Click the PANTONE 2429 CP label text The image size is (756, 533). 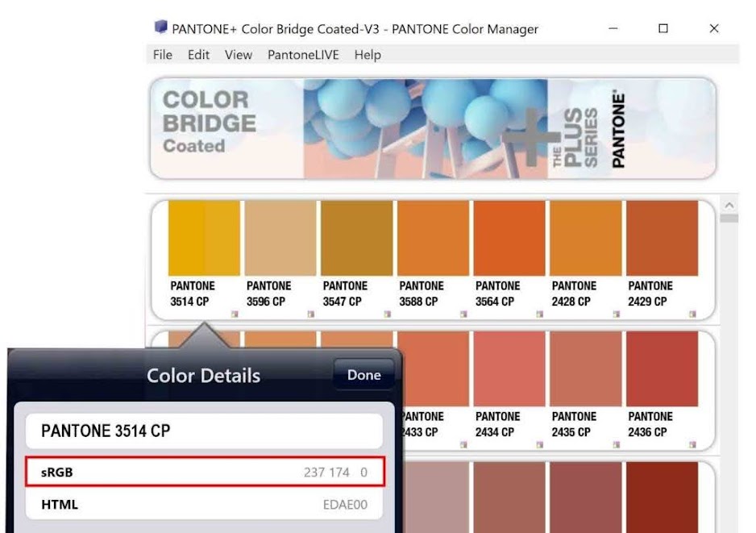[x=650, y=294]
